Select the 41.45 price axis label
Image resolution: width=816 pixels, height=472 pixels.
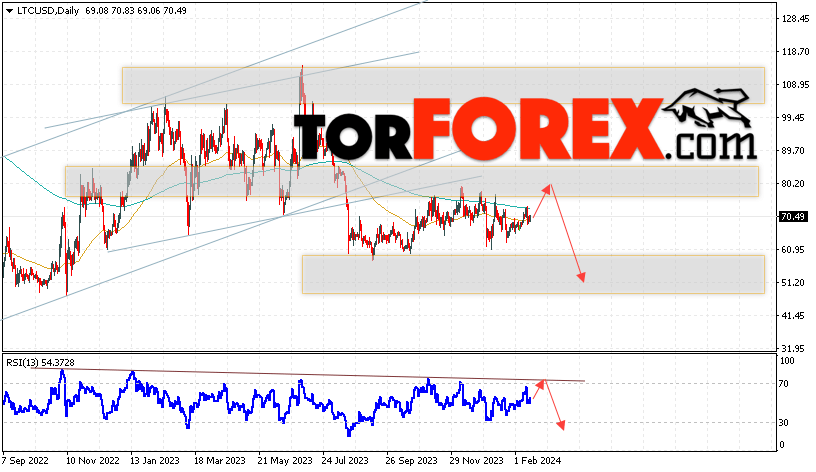click(x=793, y=315)
